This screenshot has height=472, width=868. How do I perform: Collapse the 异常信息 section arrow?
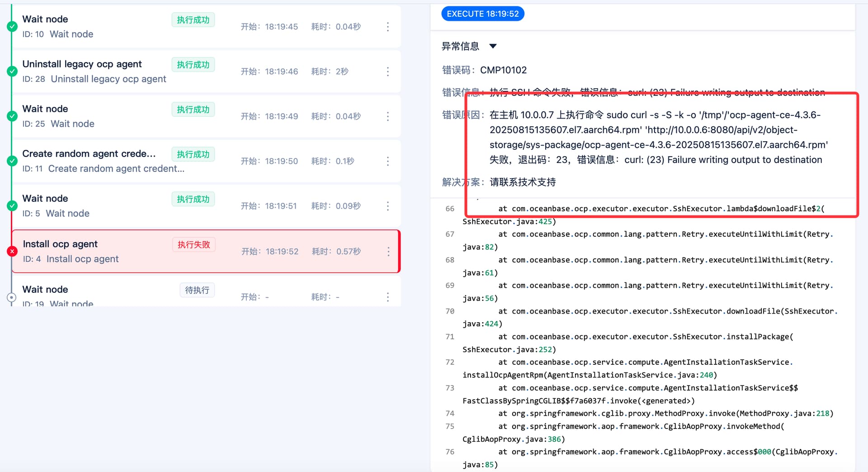pyautogui.click(x=493, y=46)
